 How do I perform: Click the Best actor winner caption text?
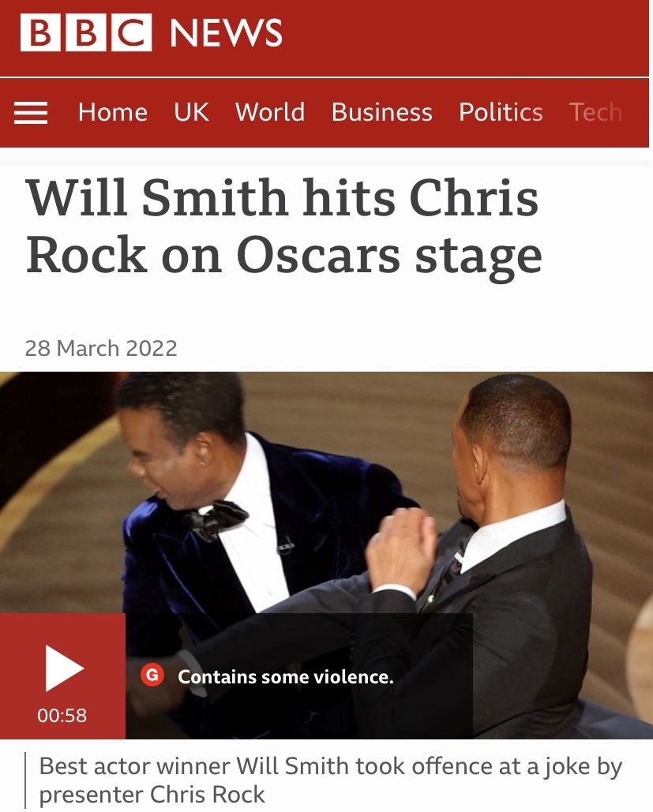point(331,780)
